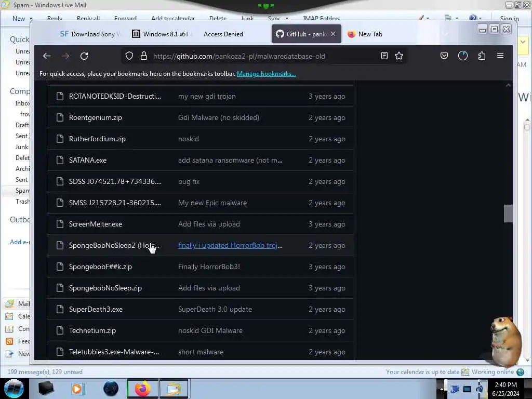The height and width of the screenshot is (399, 532).
Task: Switch to Access Denied tab
Action: click(x=223, y=34)
